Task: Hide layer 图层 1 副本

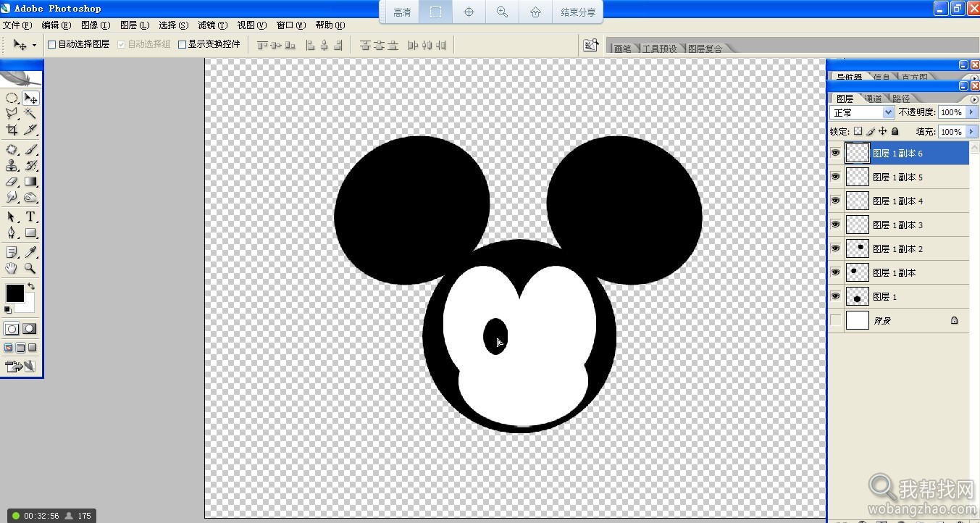Action: [x=836, y=272]
